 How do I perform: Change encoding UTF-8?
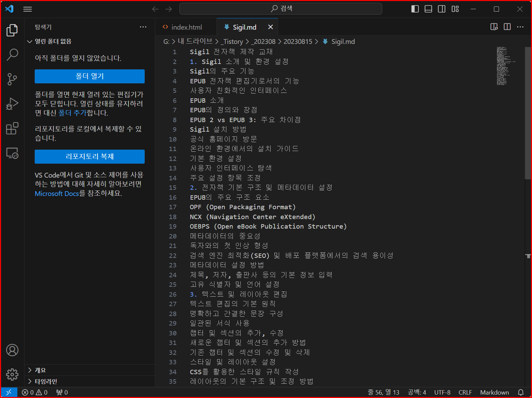coord(442,392)
